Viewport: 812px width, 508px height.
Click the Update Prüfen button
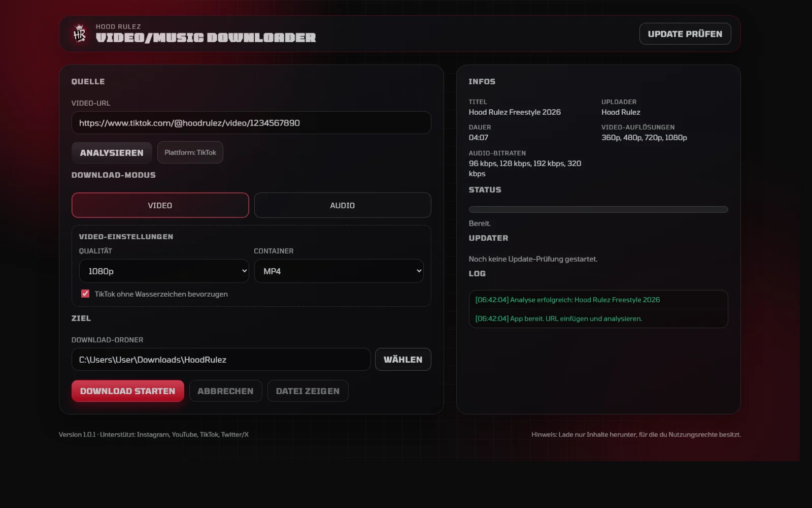click(685, 34)
